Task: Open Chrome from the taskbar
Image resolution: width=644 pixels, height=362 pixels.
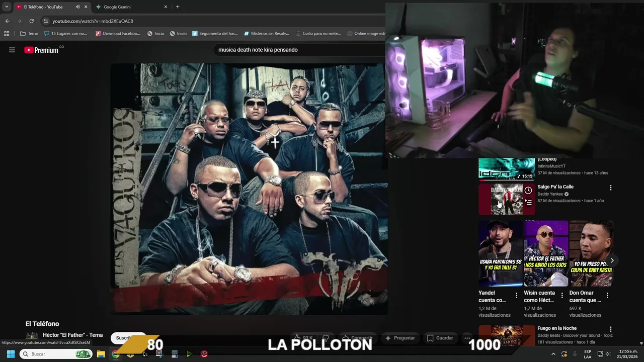Action: coord(115,354)
